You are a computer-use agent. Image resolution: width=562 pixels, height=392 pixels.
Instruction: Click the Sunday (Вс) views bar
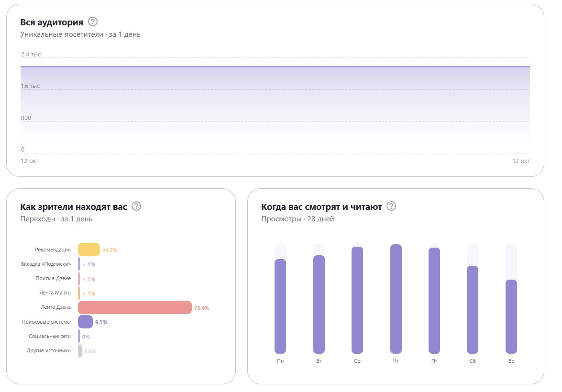tap(511, 316)
